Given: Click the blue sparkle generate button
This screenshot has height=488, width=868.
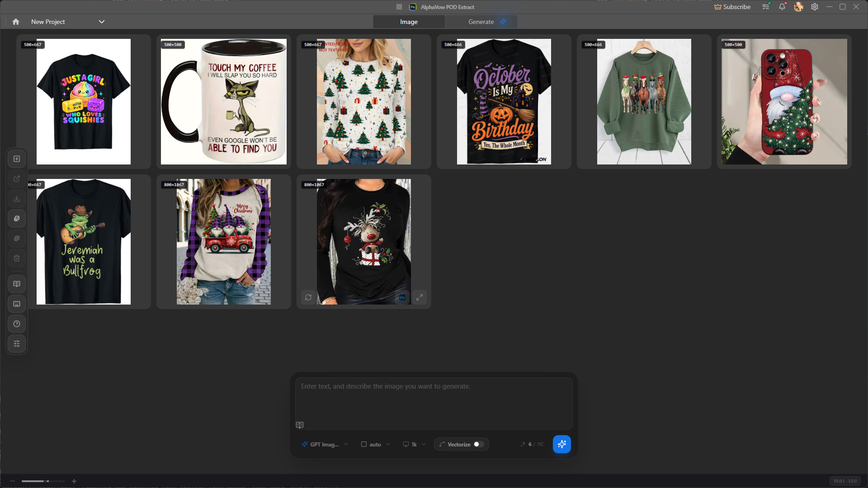Looking at the screenshot, I should point(562,444).
